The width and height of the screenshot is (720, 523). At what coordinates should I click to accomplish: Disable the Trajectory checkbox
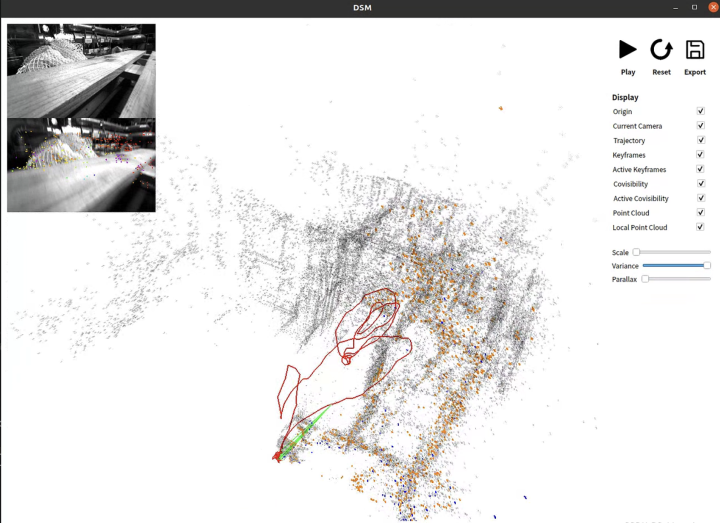pyautogui.click(x=700, y=140)
